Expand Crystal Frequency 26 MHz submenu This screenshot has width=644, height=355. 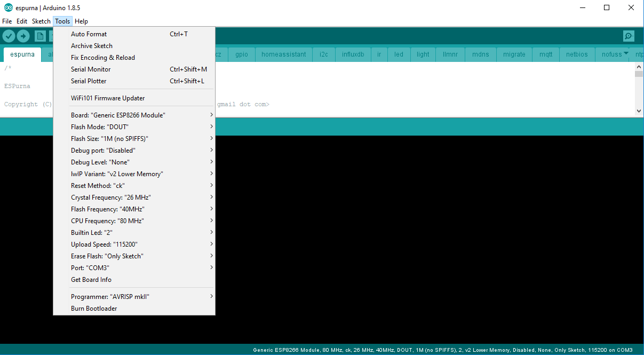tap(134, 198)
